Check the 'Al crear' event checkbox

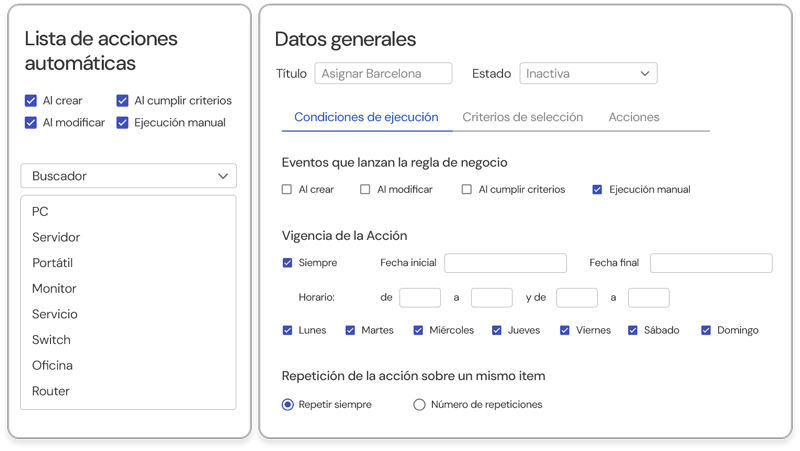point(287,190)
